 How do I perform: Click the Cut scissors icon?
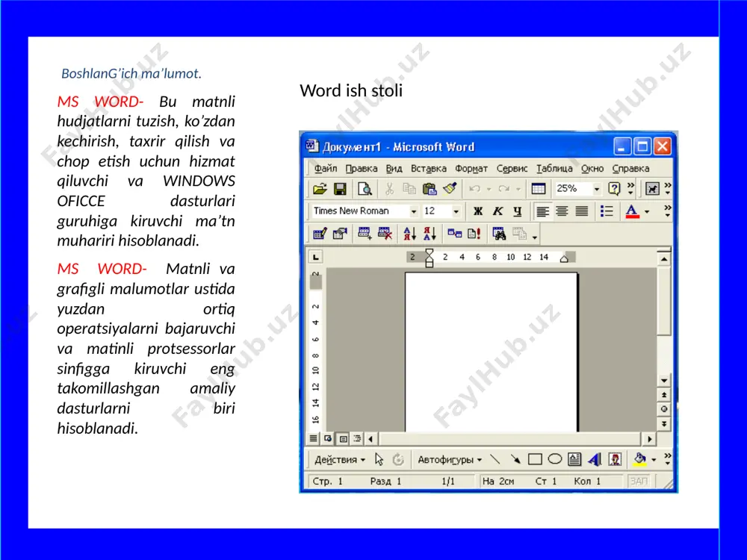click(x=389, y=189)
